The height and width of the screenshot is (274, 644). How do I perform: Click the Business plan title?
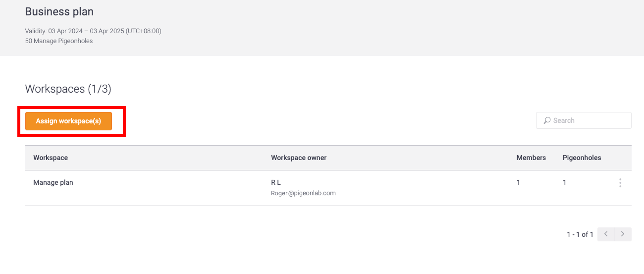(x=59, y=11)
